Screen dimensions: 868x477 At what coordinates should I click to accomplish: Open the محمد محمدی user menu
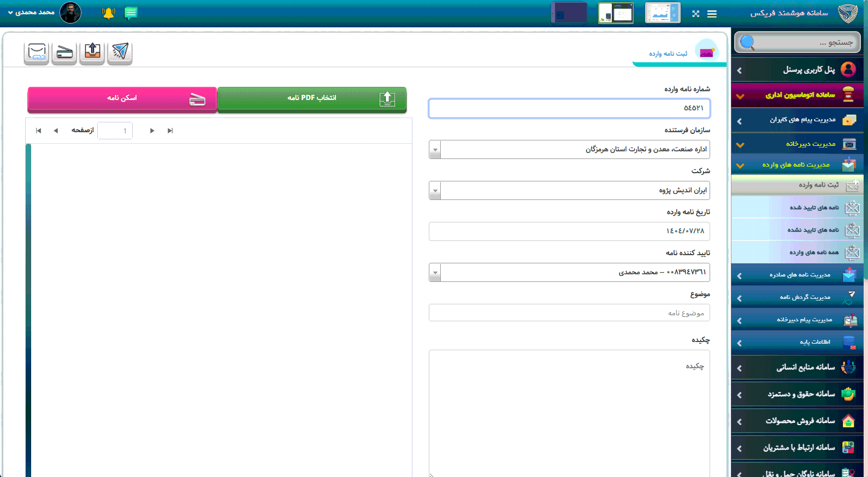click(33, 12)
